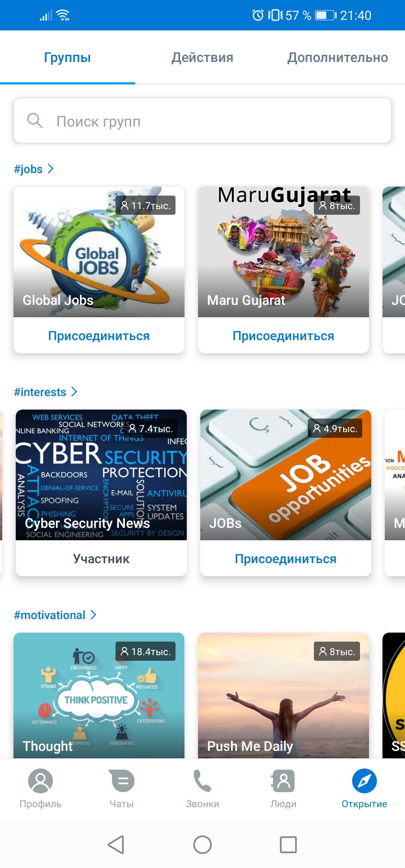Screen dimensions: 405x868
Task: Open the Push Me Daily group thumbnail
Action: tap(283, 695)
